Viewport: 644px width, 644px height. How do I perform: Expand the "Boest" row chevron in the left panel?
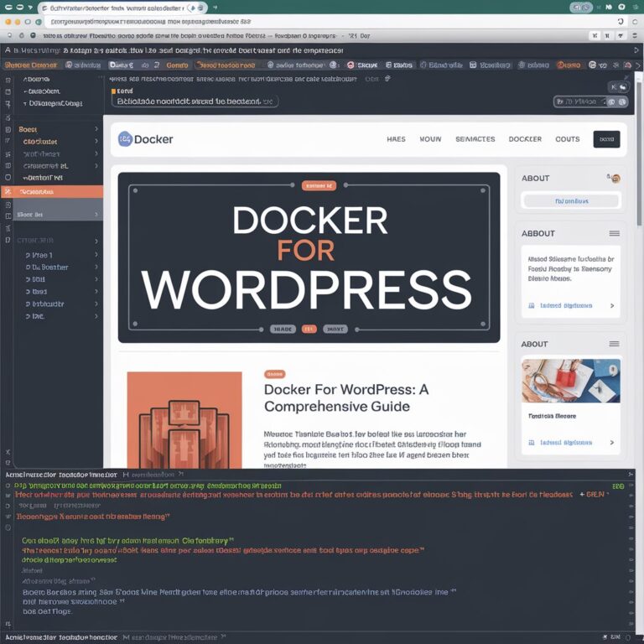(96, 129)
